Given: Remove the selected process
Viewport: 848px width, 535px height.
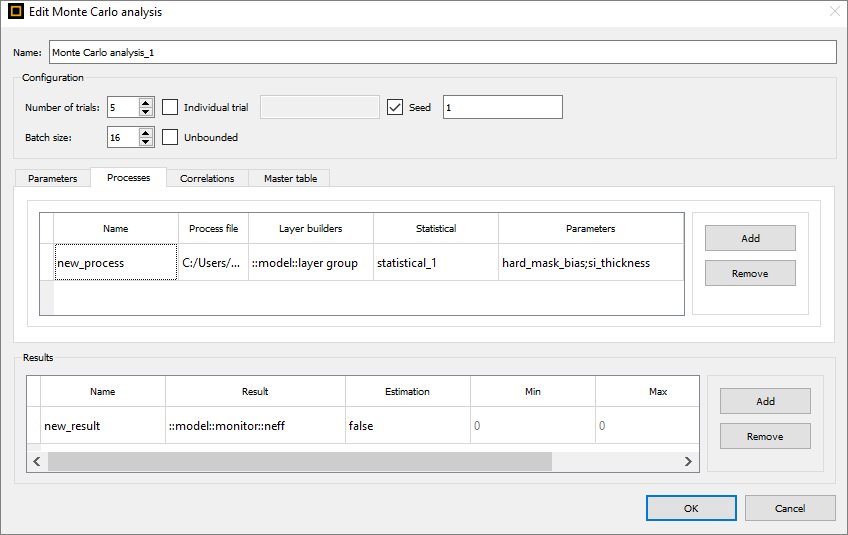Looking at the screenshot, I should click(750, 273).
